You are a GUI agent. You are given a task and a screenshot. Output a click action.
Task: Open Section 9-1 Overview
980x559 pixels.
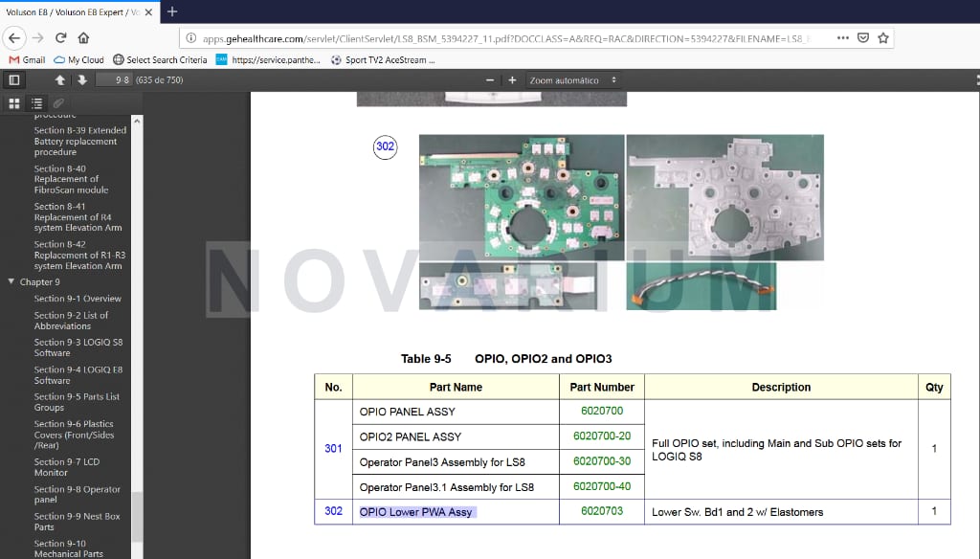78,299
